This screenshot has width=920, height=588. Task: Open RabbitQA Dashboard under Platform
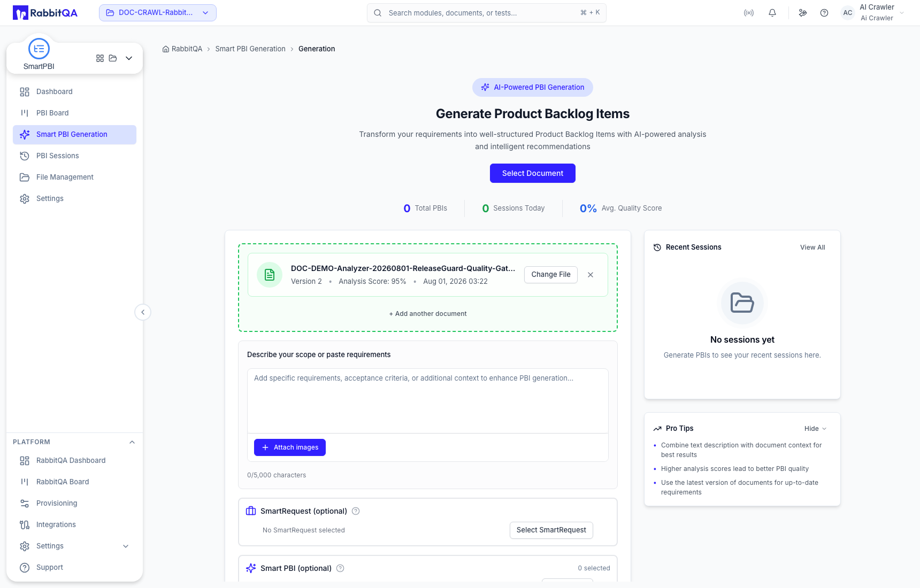point(74,461)
